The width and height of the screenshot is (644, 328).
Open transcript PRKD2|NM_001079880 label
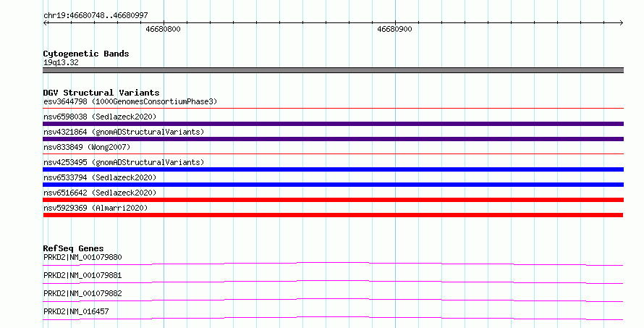82,257
